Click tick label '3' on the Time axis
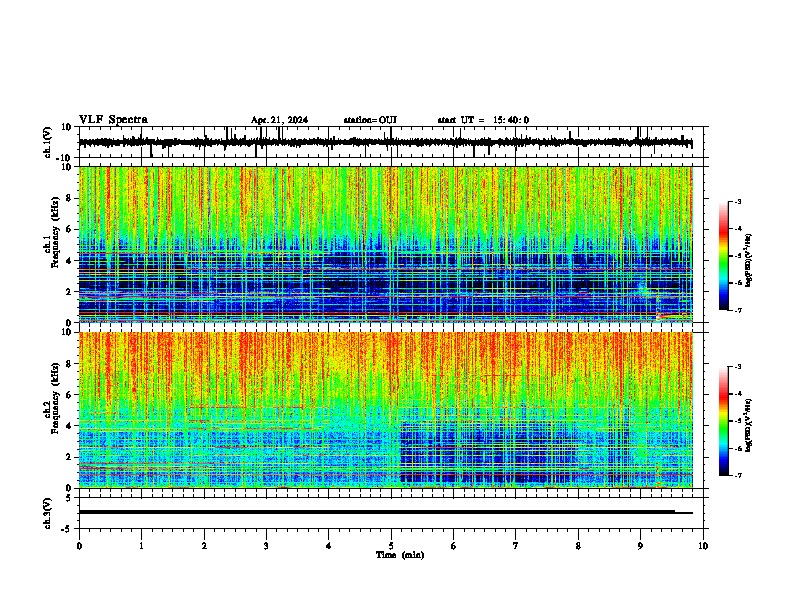The image size is (792, 612). [x=266, y=546]
